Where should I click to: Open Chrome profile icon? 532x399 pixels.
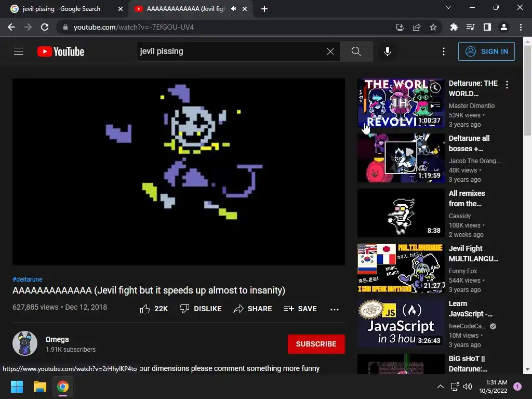[504, 27]
